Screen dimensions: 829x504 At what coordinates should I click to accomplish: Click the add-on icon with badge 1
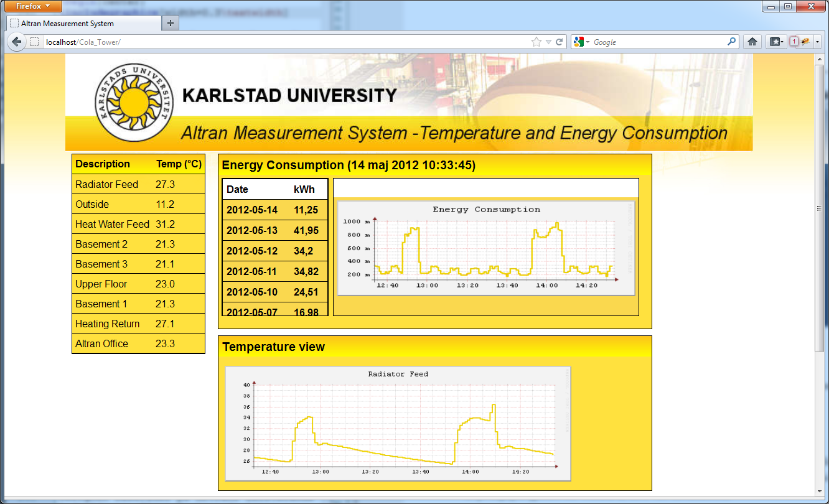[x=800, y=42]
